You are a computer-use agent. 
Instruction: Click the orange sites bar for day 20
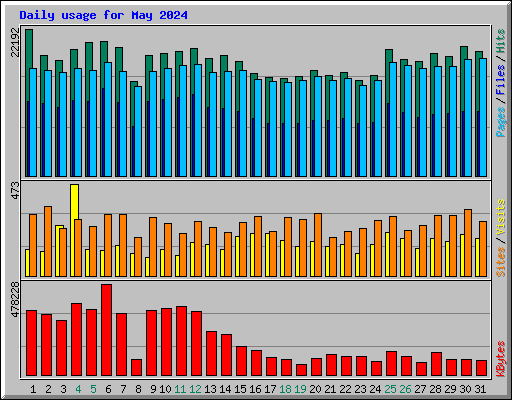point(318,245)
